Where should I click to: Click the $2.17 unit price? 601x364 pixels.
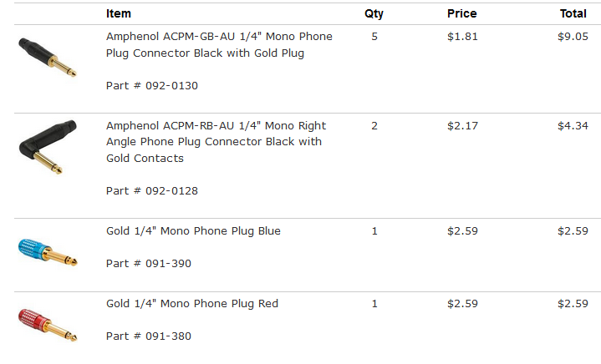click(462, 125)
